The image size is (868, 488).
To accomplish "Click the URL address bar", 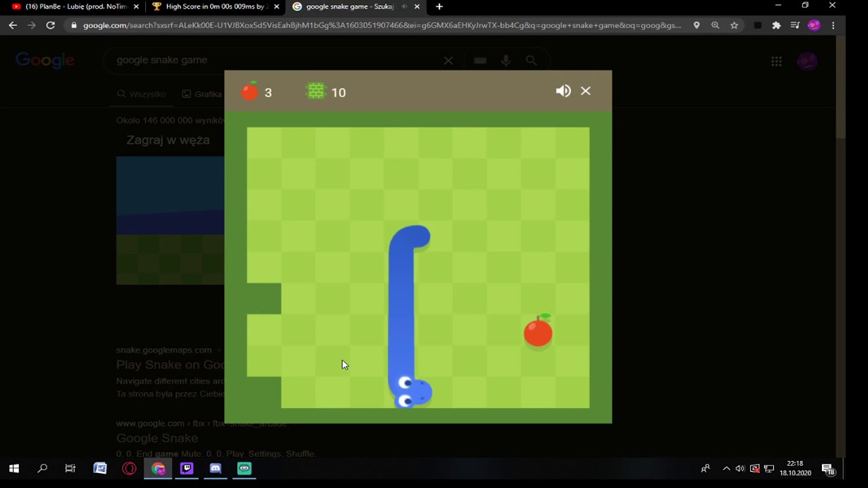I will 382,25.
